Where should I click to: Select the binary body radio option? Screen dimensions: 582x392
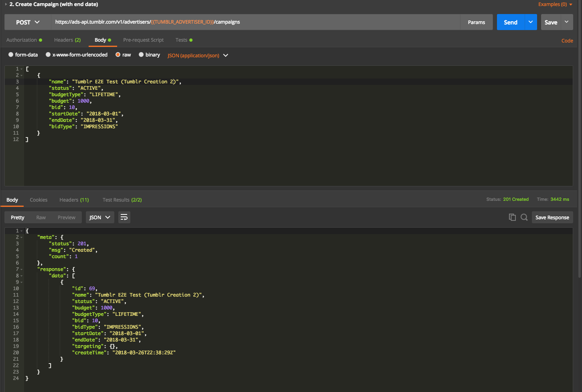click(141, 55)
